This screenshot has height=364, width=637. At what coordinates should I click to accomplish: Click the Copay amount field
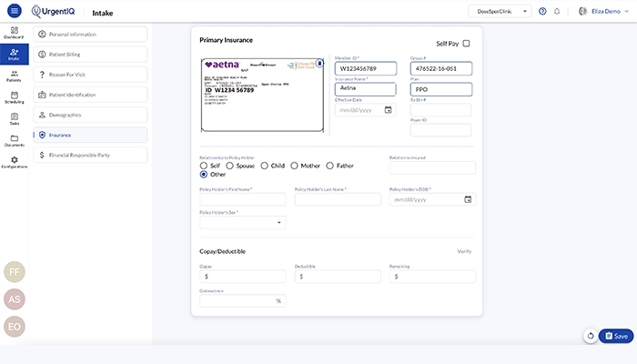243,277
